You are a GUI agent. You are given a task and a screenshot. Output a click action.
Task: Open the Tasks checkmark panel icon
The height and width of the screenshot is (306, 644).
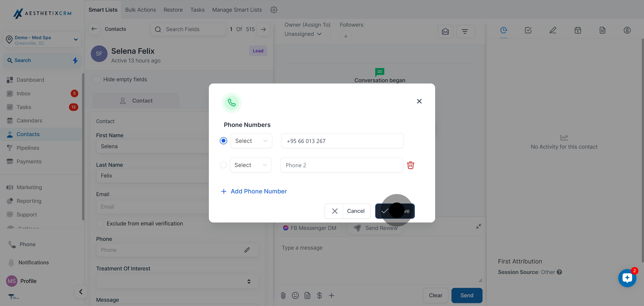(528, 30)
